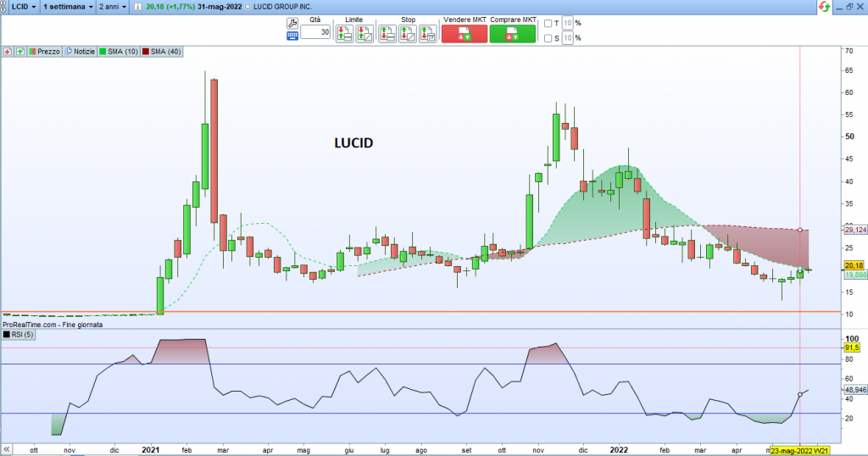Click the 20,18 current price label

coord(854,265)
